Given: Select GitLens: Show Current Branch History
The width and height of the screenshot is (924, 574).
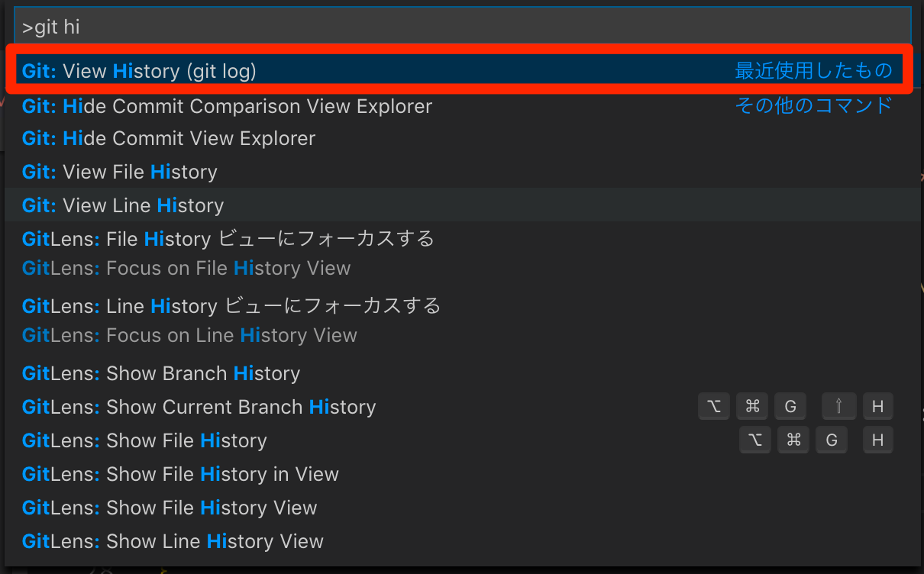Looking at the screenshot, I should point(462,407).
